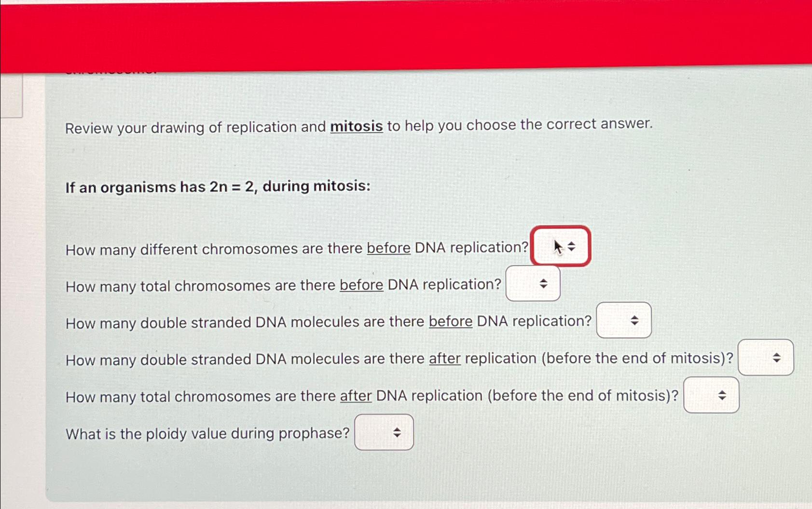The width and height of the screenshot is (812, 509).
Task: Select the heading If an organisms has 2n = 2
Action: [217, 187]
